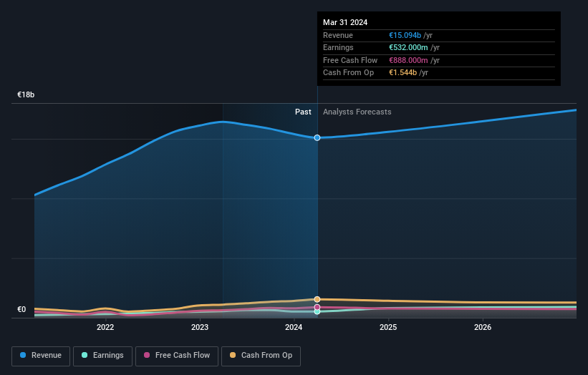Click the €18b y-axis label

(x=26, y=94)
